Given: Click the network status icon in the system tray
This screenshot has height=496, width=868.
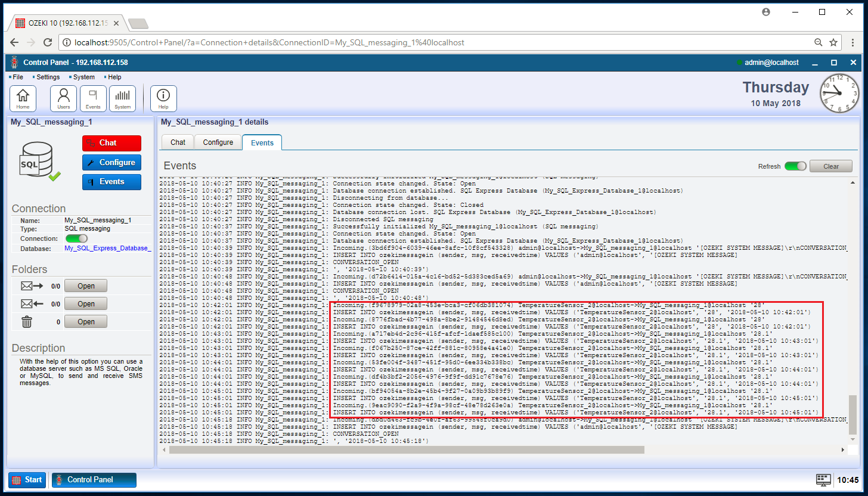Looking at the screenshot, I should click(824, 480).
